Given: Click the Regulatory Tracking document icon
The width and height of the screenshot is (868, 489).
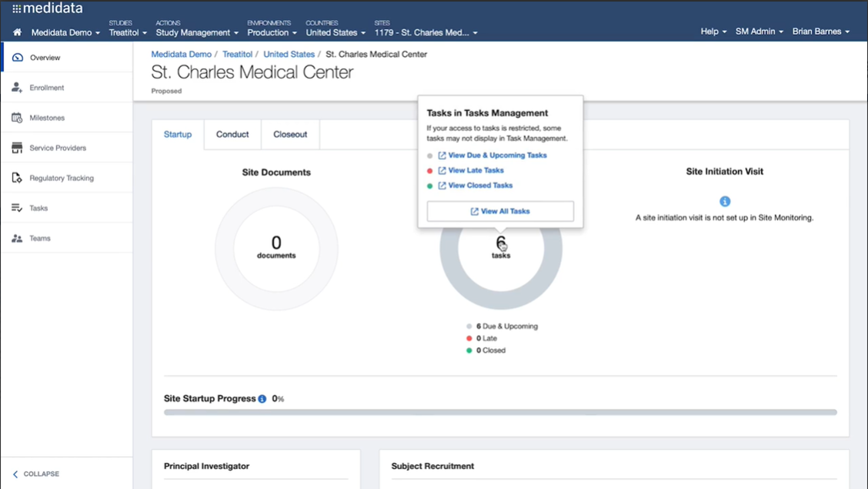Looking at the screenshot, I should click(17, 178).
